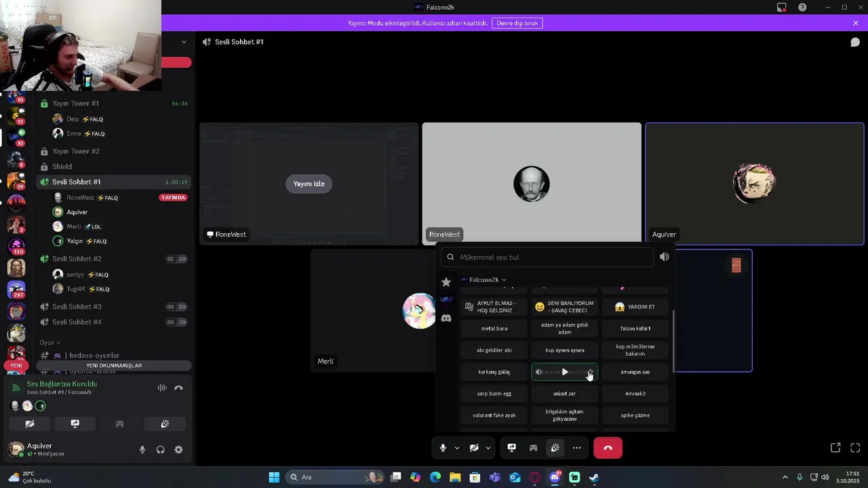Open activities gamepad in call controls bar
Viewport: 868px width, 488px height.
pyautogui.click(x=533, y=448)
